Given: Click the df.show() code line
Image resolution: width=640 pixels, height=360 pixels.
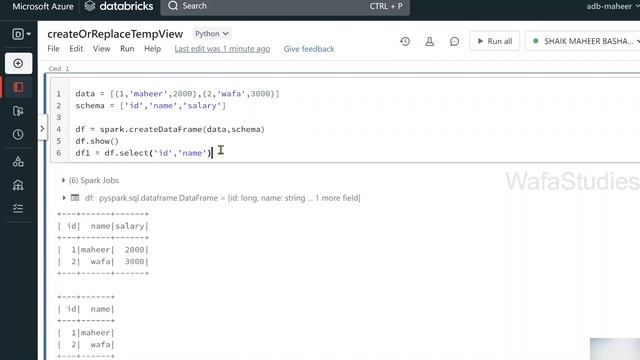Looking at the screenshot, I should point(97,141).
